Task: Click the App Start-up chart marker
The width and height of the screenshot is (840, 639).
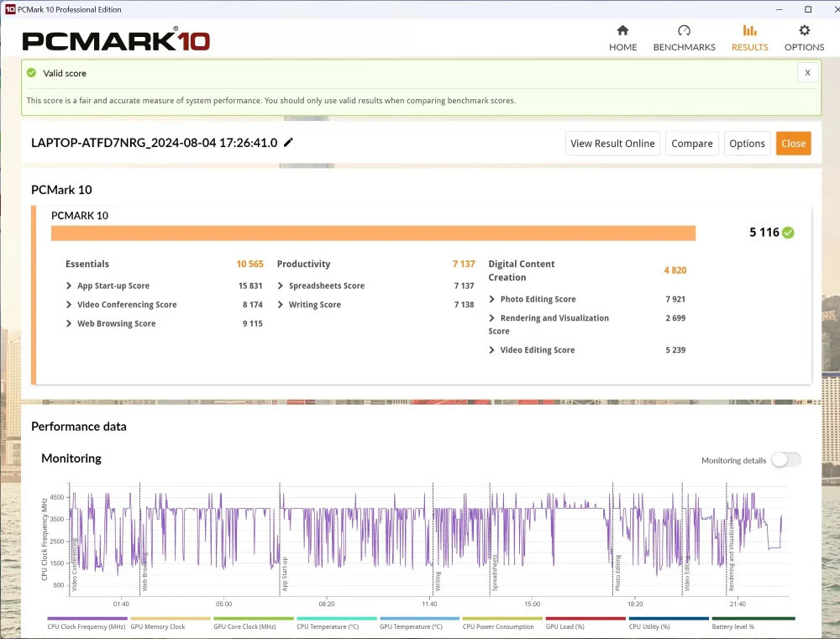Action: (285, 574)
